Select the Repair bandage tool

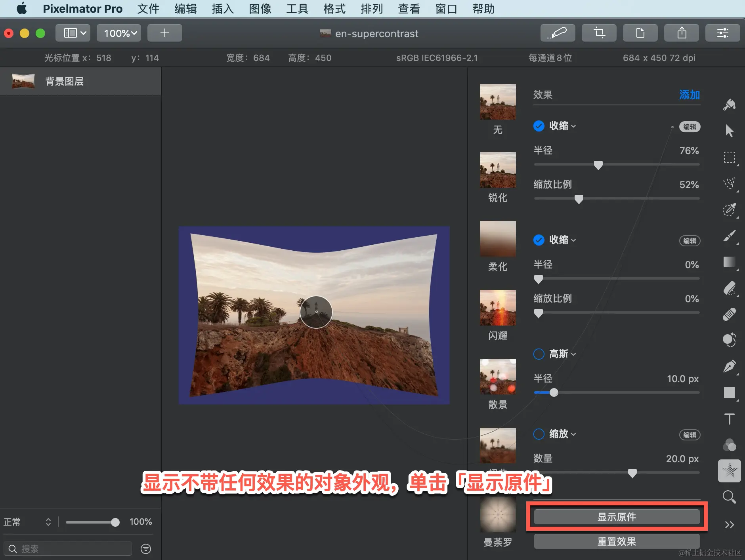point(729,314)
